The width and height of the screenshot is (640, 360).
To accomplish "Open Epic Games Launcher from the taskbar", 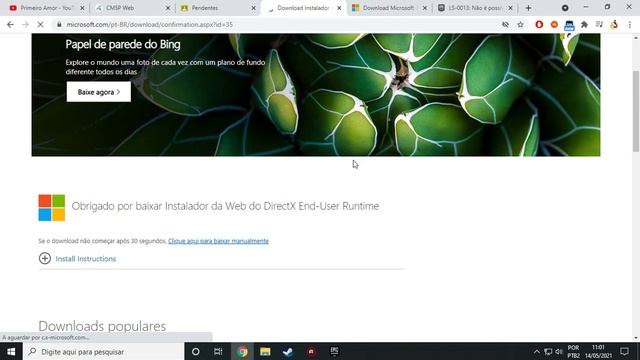I will pyautogui.click(x=334, y=351).
